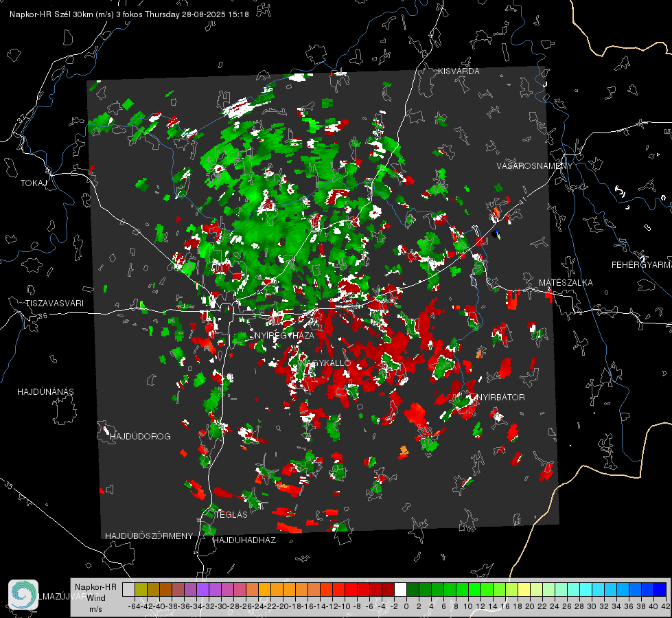
Task: Click the NYÍREGYHÁZA city label
Action: (x=284, y=335)
